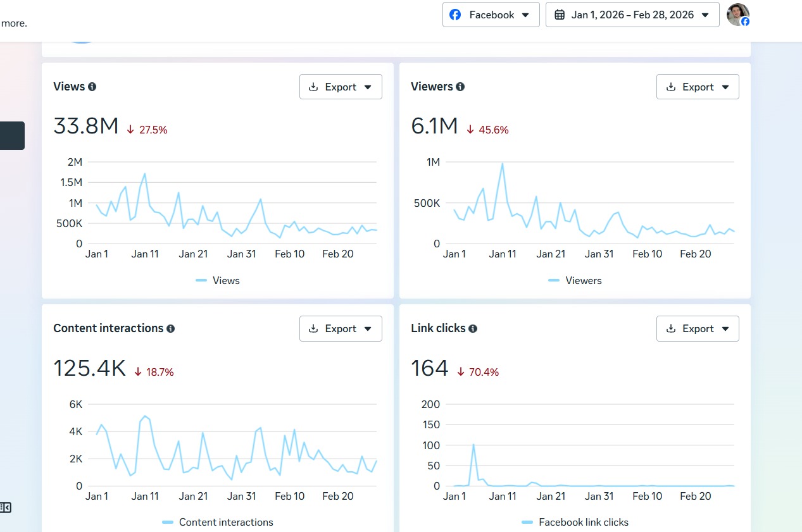Click the 70.4% decrease indicator
Image resolution: width=802 pixels, height=532 pixels.
[478, 372]
